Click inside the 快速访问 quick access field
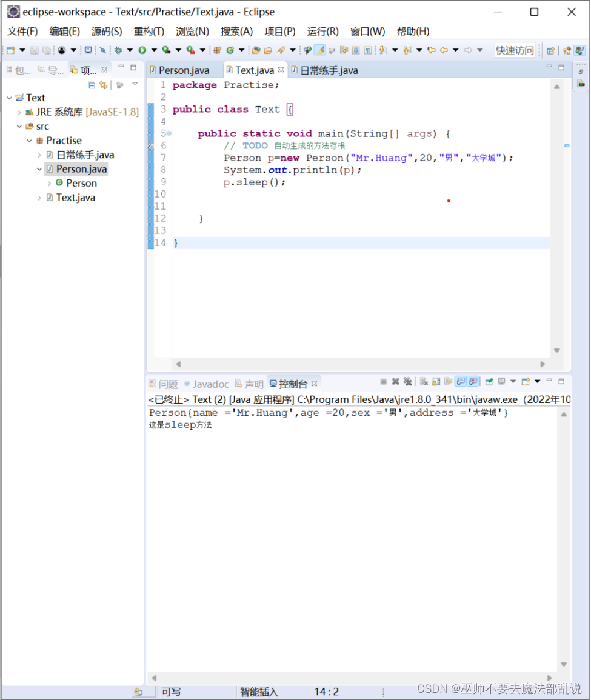Image resolution: width=591 pixels, height=700 pixels. (515, 50)
